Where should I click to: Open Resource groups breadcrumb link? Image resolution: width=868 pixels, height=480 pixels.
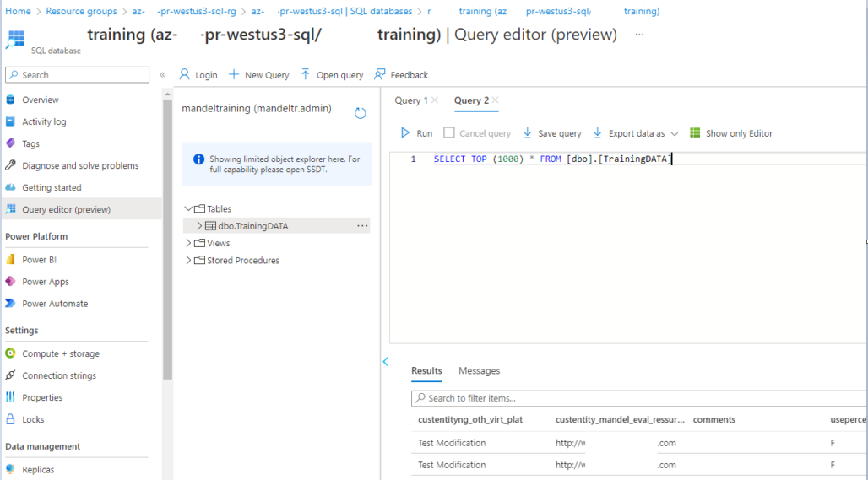(81, 11)
